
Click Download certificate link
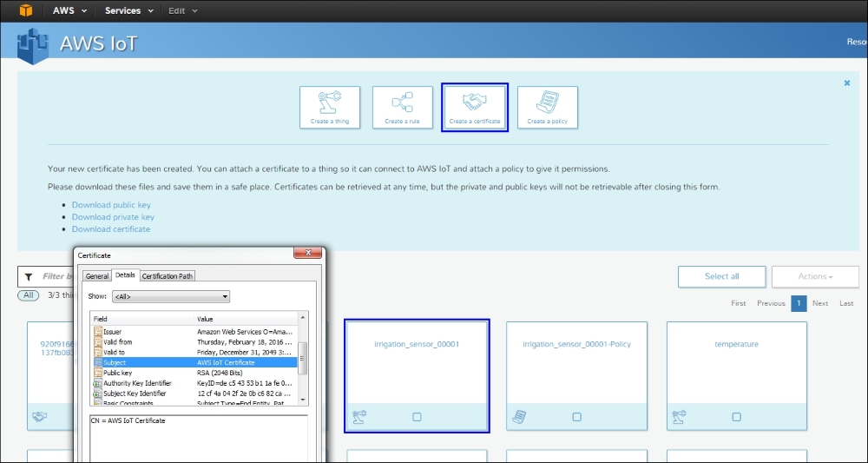click(111, 228)
